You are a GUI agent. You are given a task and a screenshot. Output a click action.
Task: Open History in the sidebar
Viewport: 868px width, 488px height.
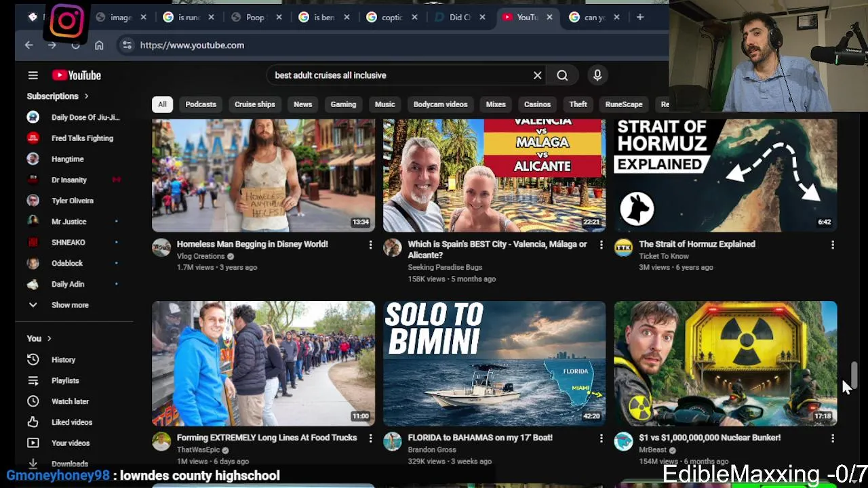click(63, 360)
